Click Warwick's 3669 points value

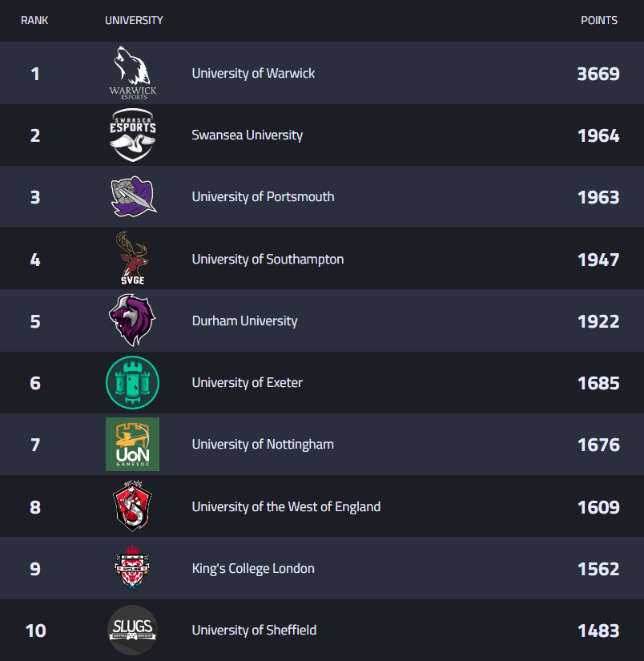point(598,74)
